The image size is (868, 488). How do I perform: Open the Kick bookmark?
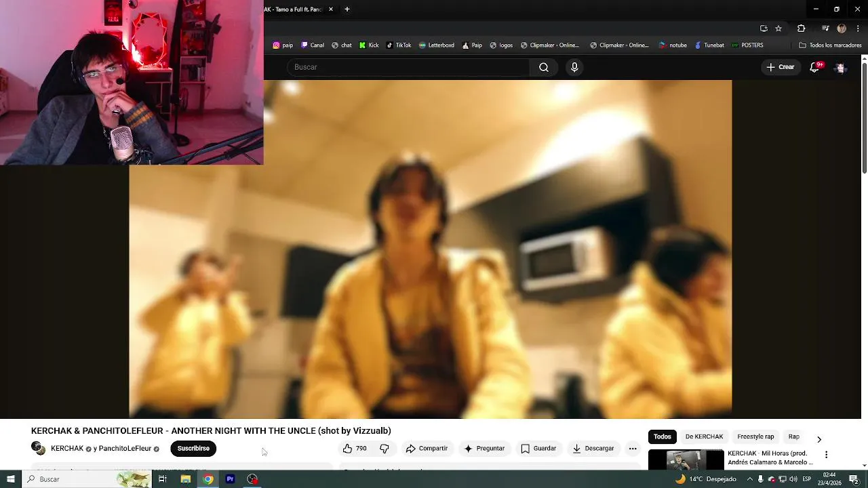tap(369, 45)
